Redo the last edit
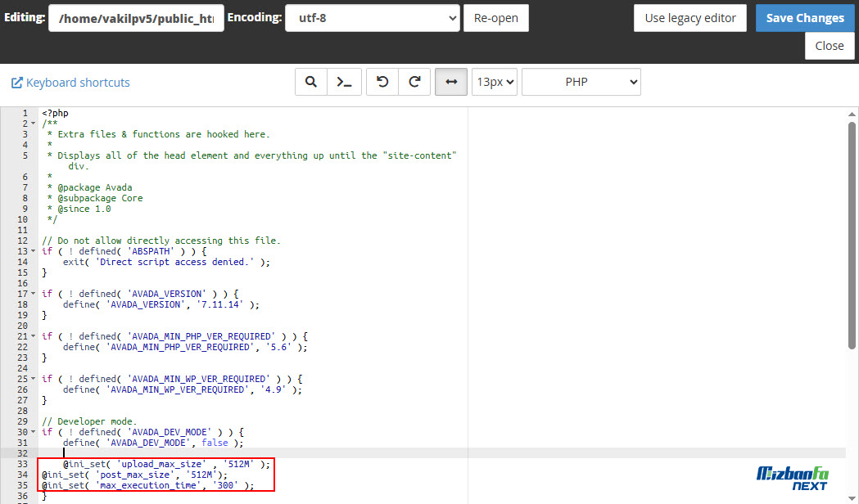 (x=414, y=82)
